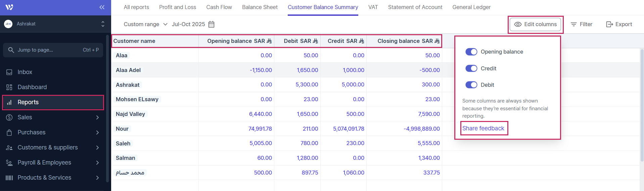Click the Filter icon in the toolbar
644x191 pixels.
point(574,24)
